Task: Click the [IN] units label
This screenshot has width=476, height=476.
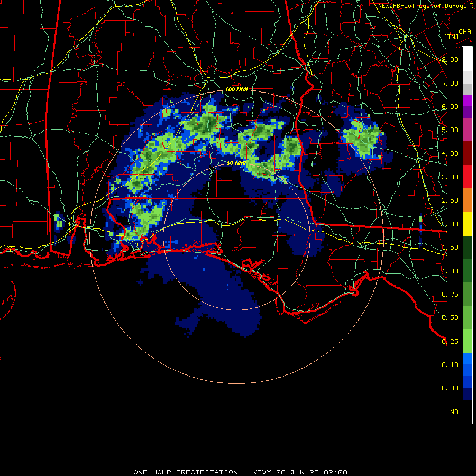Action: click(x=451, y=36)
